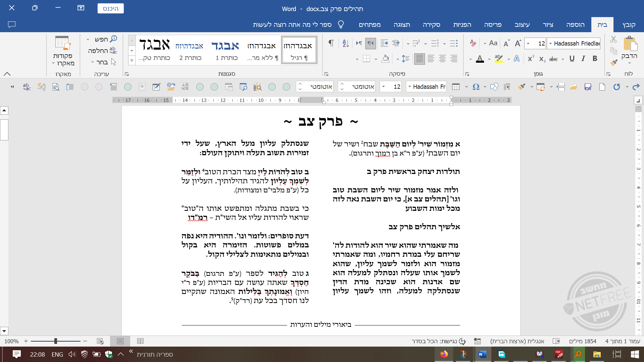Click פקודות מאקרו macros button

63,51
